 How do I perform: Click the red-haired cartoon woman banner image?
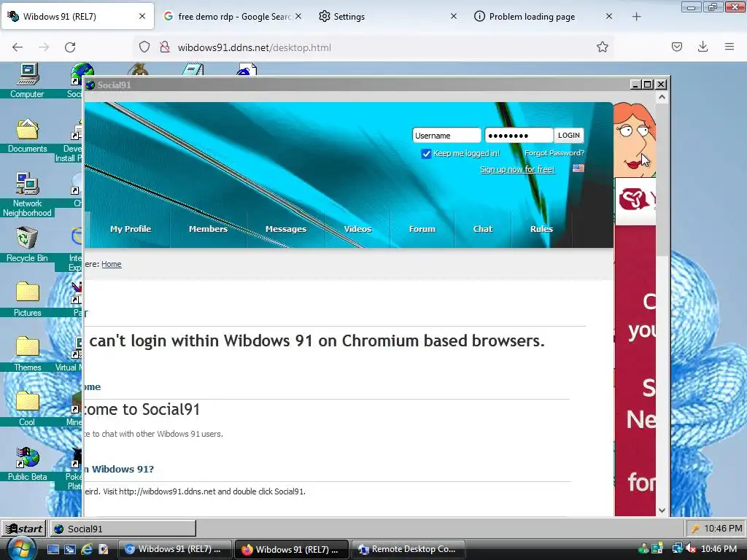pyautogui.click(x=634, y=140)
